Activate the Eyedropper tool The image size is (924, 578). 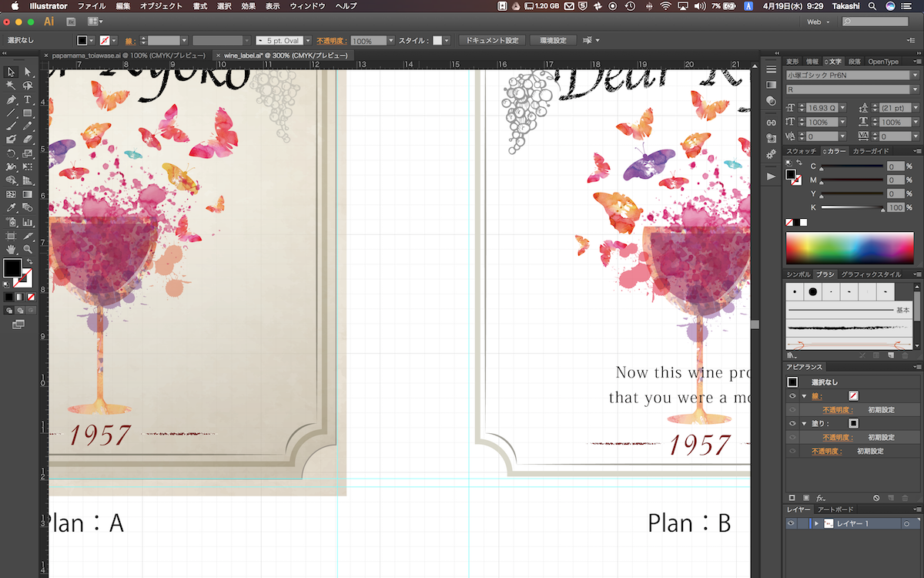[x=11, y=208]
